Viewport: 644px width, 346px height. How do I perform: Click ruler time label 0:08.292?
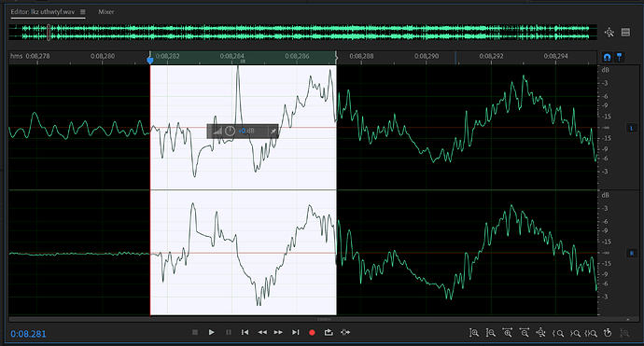[491, 56]
